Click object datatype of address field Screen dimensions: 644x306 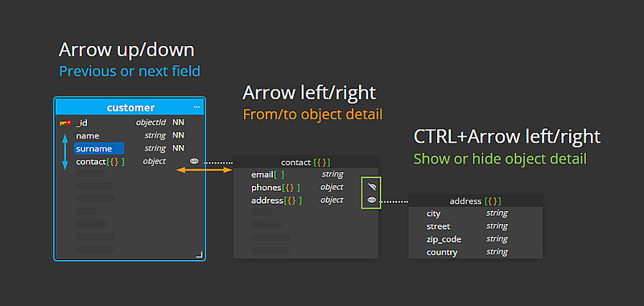(332, 200)
